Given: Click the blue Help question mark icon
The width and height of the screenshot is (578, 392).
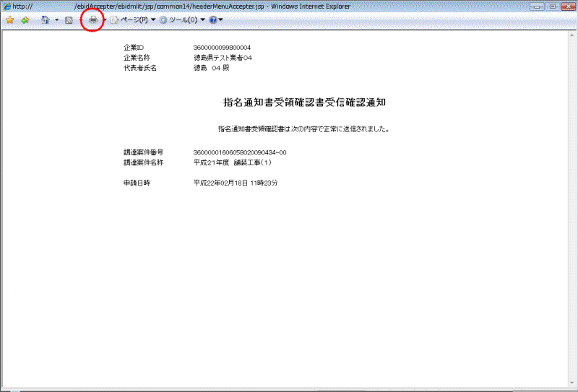Looking at the screenshot, I should click(x=212, y=19).
